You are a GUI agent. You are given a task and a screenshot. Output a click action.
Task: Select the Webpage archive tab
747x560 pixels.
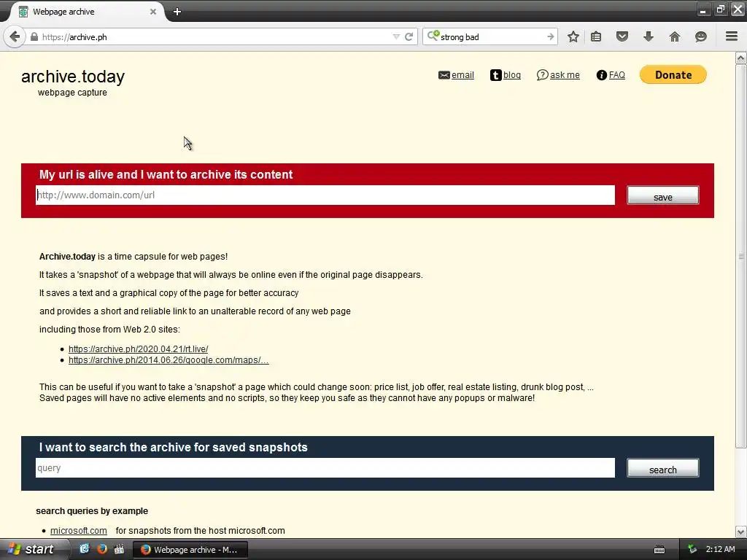pyautogui.click(x=88, y=12)
